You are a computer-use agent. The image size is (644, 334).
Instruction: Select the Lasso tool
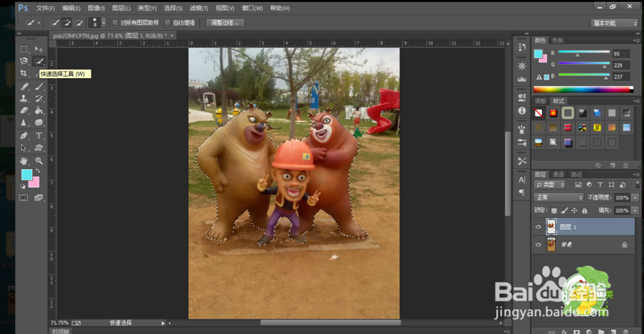[24, 61]
